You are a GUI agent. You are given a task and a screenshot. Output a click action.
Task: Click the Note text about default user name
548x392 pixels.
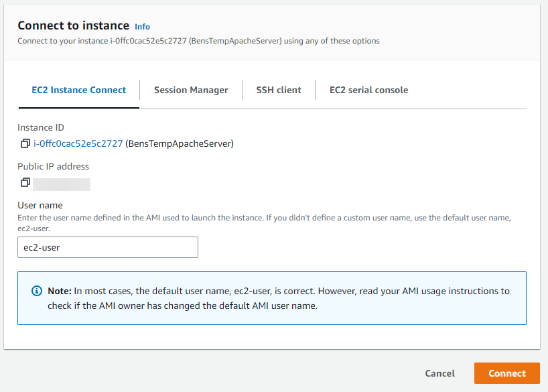(x=279, y=298)
